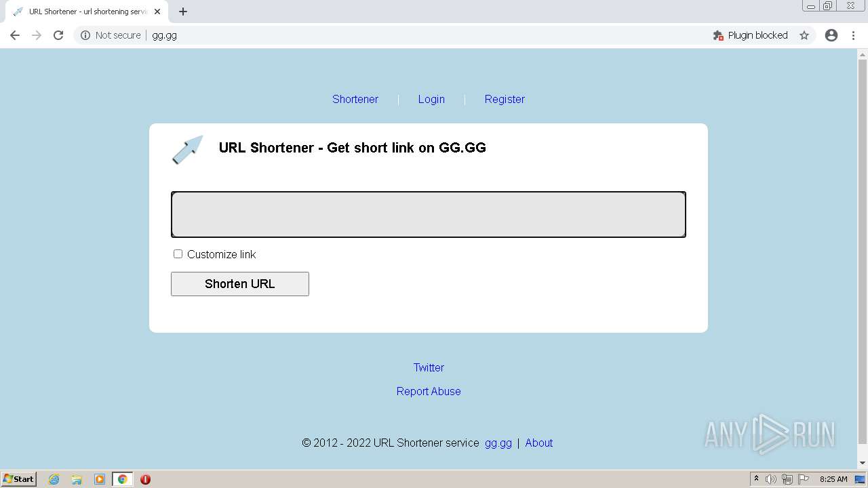Click the volume speaker tray icon
Viewport: 868px width, 488px height.
[x=771, y=479]
